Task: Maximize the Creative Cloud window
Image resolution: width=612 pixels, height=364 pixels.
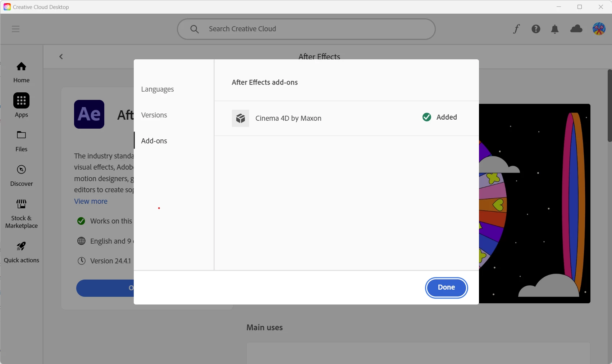Action: point(580,7)
